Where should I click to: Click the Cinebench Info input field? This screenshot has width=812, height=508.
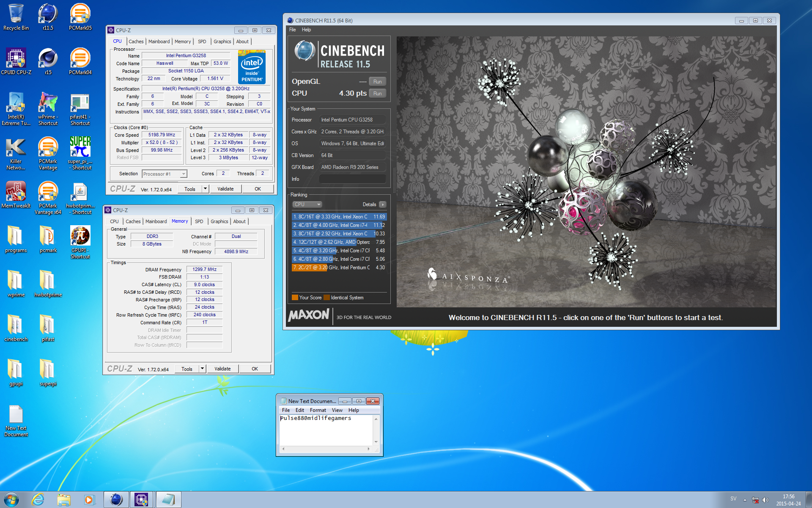click(352, 179)
